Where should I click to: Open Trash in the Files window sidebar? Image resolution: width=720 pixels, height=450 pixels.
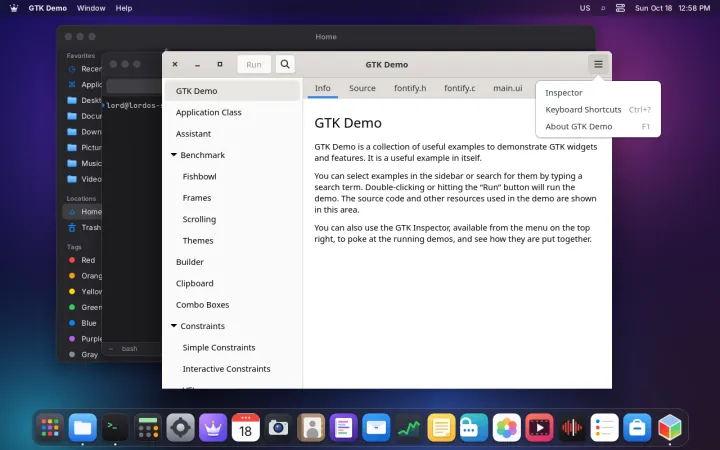pyautogui.click(x=82, y=227)
